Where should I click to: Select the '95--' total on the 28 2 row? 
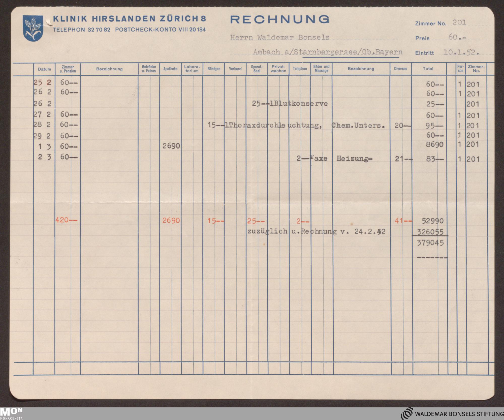[435, 126]
